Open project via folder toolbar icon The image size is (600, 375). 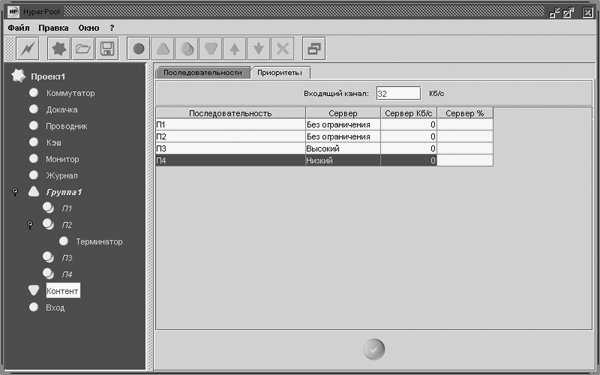tap(83, 49)
